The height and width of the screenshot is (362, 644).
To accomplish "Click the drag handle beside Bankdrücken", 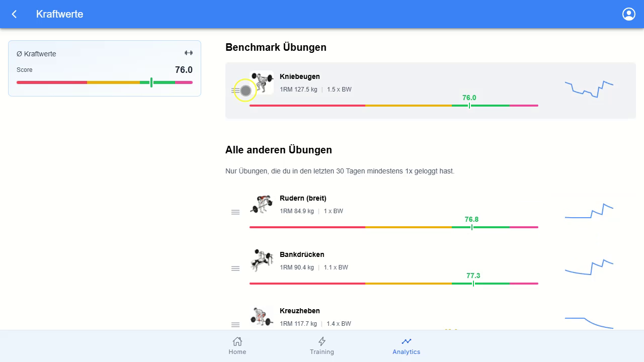I will [x=235, y=268].
